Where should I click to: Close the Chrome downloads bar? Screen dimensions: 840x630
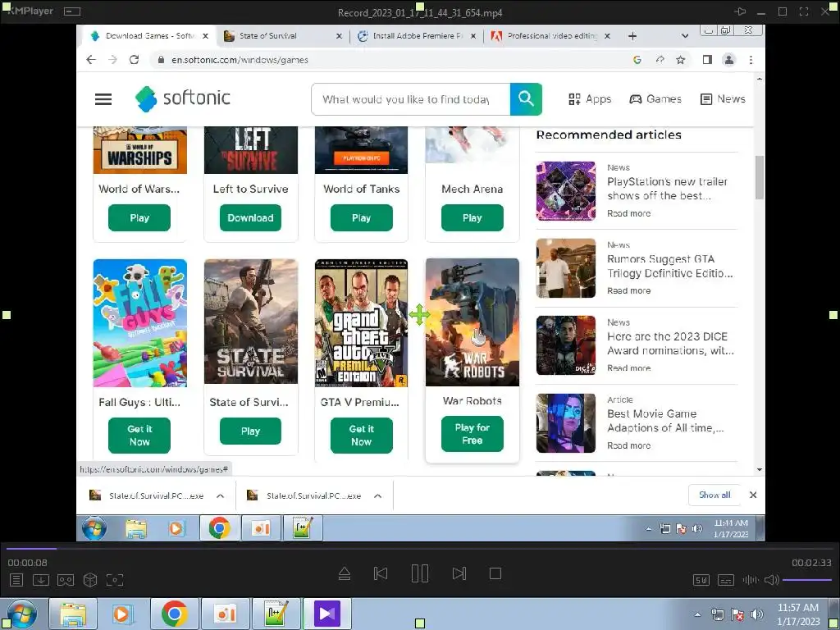(x=753, y=495)
